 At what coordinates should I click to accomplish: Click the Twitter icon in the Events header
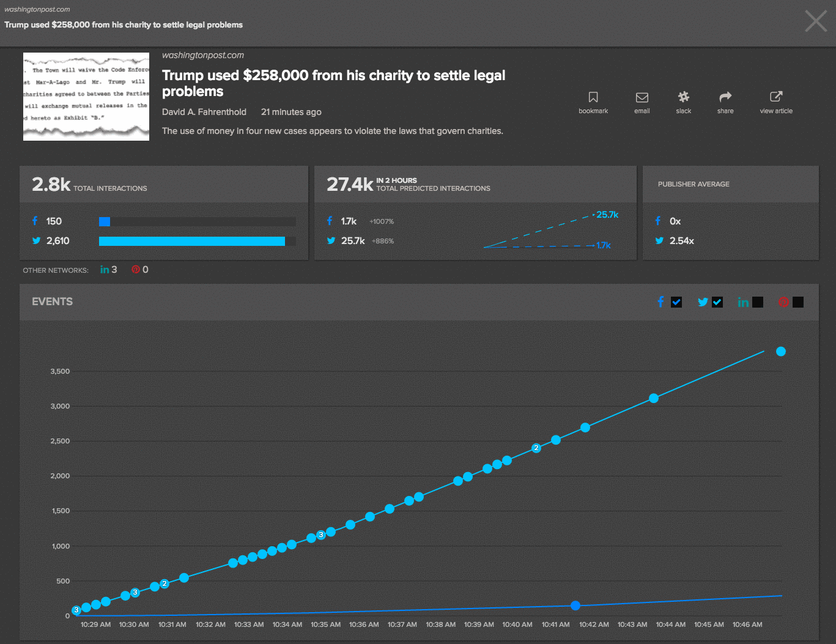pyautogui.click(x=703, y=302)
